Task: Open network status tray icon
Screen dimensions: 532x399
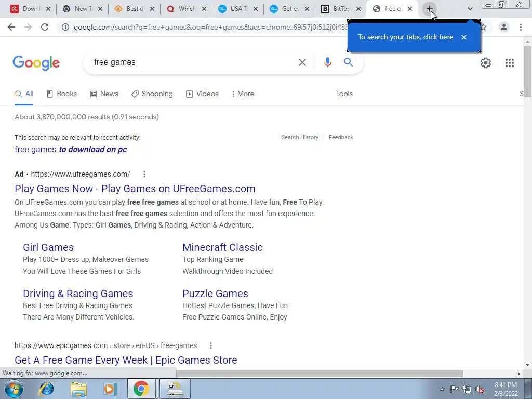Action: 467,389
